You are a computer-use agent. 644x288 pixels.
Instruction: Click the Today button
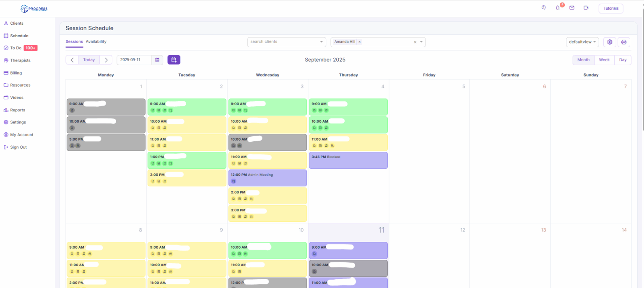click(89, 60)
